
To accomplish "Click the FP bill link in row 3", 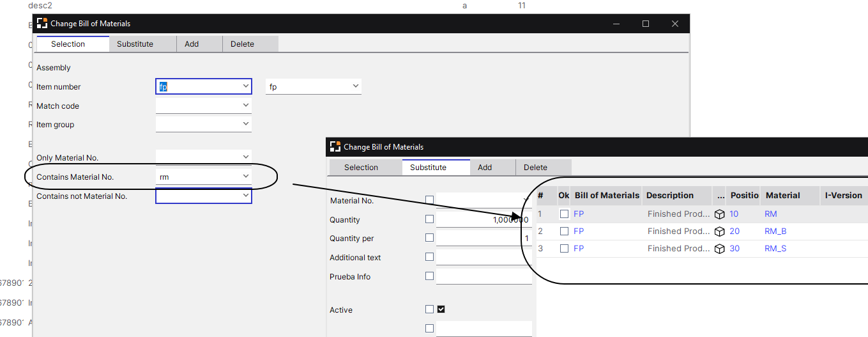I will click(579, 249).
